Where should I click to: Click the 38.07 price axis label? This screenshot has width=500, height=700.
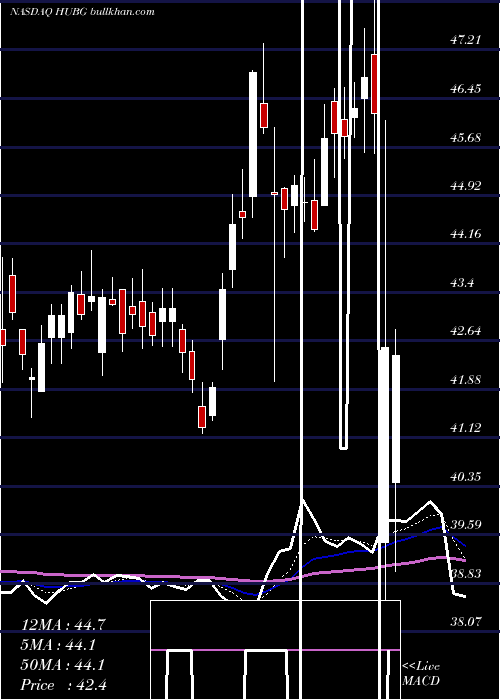466,621
